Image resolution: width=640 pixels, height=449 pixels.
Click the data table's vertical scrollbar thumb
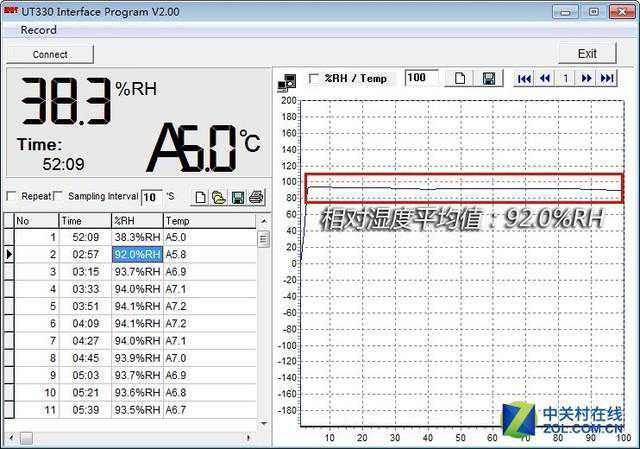pos(264,239)
